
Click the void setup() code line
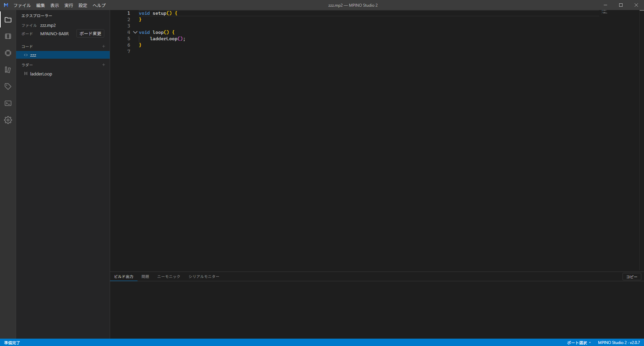point(158,13)
